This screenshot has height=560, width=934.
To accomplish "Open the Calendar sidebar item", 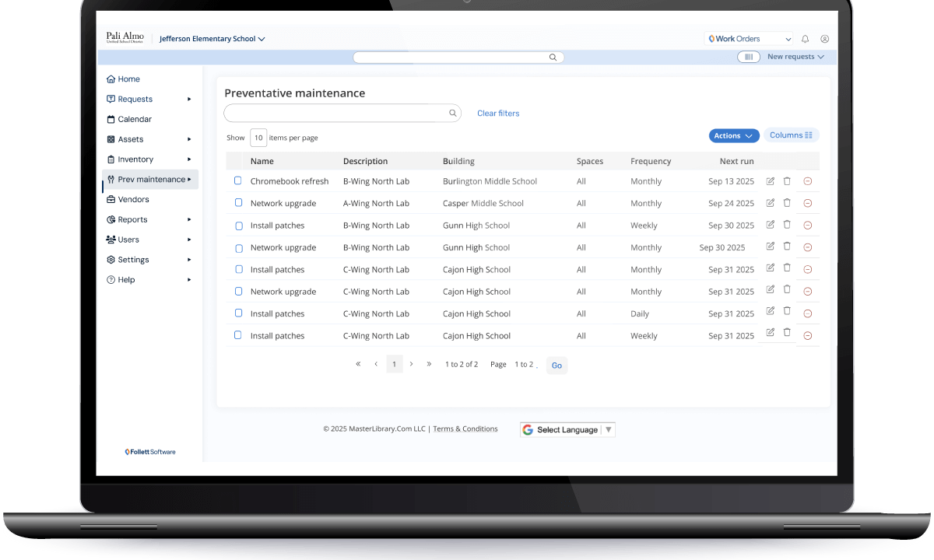I will pyautogui.click(x=134, y=120).
